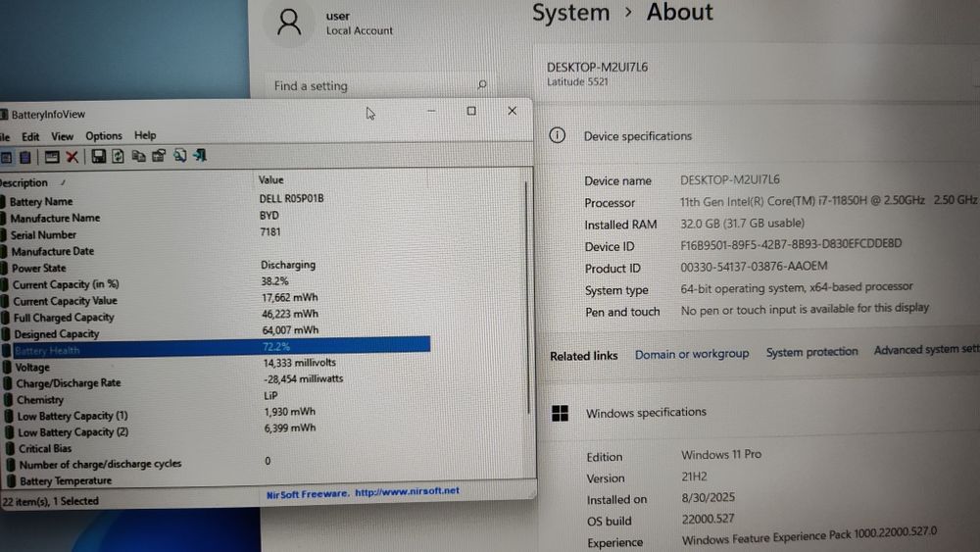Select the Battery Name row
980x552 pixels.
pyautogui.click(x=216, y=201)
